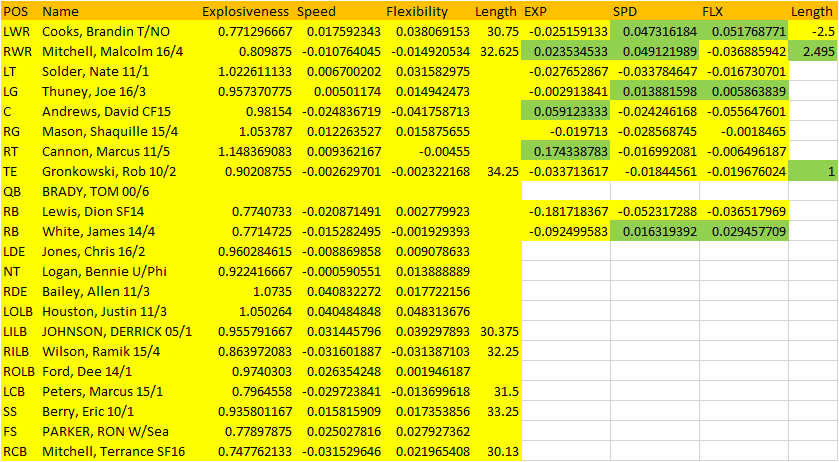The height and width of the screenshot is (462, 839).
Task: Select the POS header cell
Action: 16,11
